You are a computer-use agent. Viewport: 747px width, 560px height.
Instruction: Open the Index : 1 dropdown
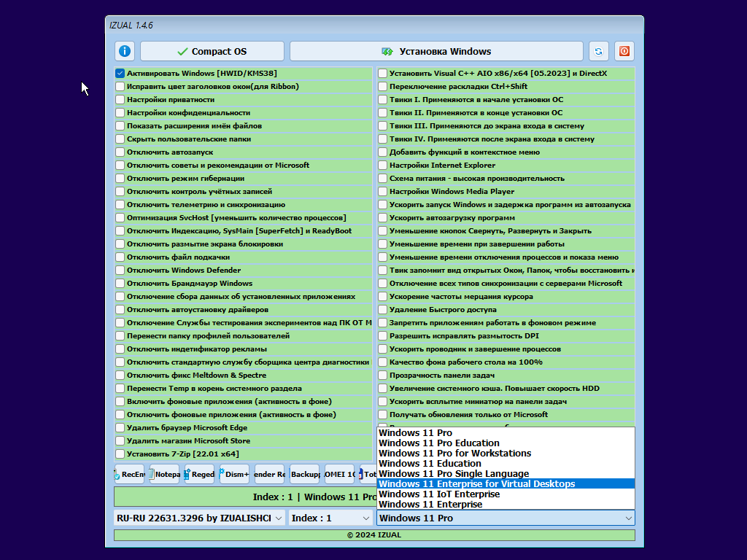[x=330, y=518]
